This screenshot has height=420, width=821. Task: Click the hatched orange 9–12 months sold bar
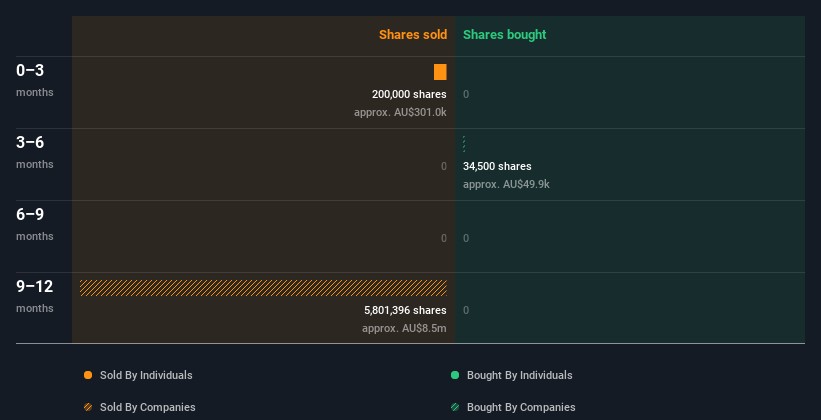263,288
